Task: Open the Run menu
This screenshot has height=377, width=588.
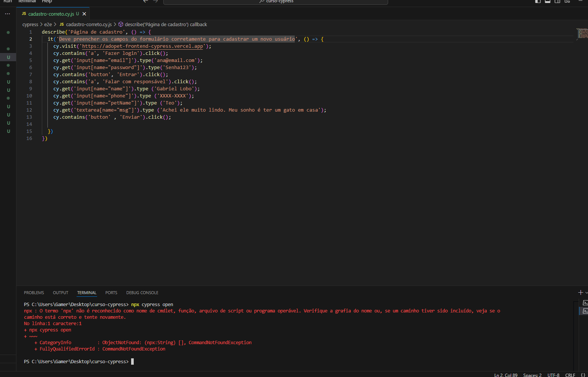Action: (7, 1)
